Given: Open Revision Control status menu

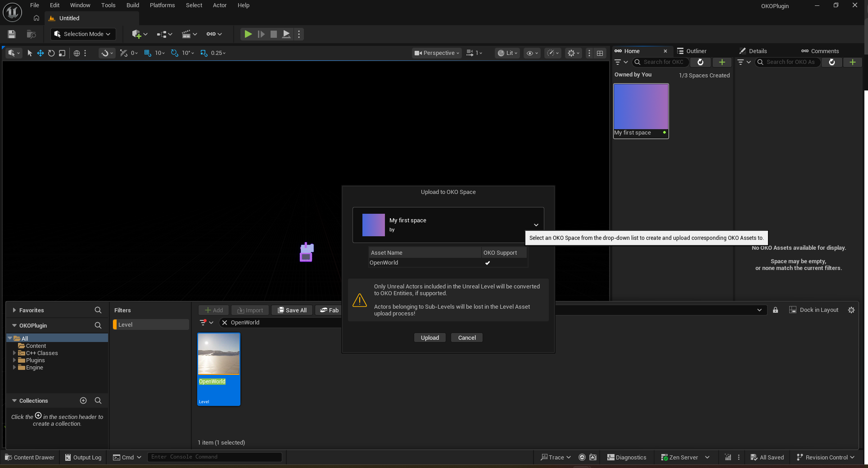Looking at the screenshot, I should [825, 457].
